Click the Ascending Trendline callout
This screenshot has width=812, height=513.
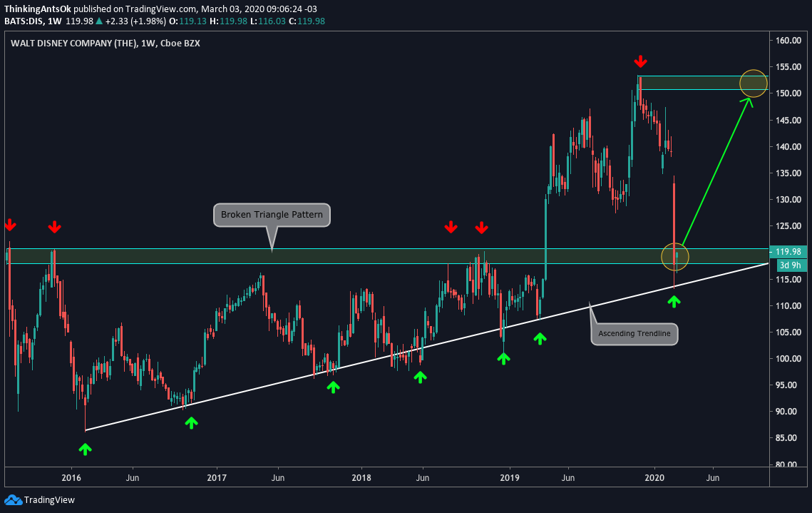(x=634, y=333)
